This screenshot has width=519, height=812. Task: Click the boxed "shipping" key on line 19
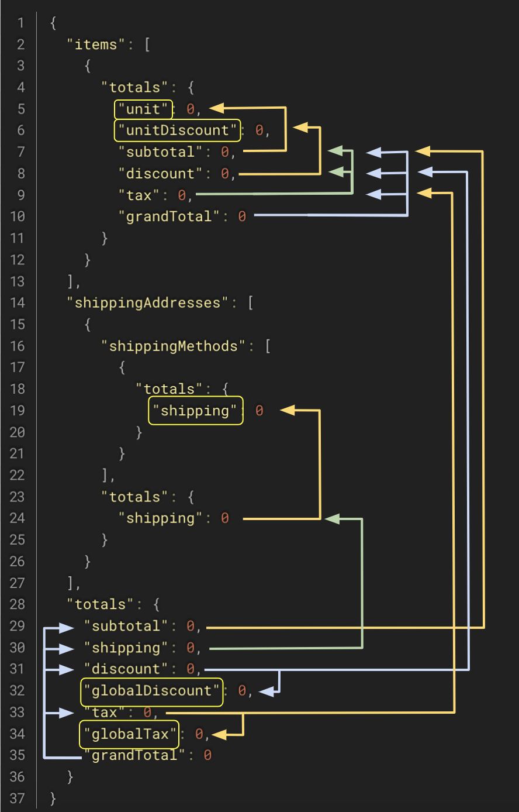click(x=195, y=410)
